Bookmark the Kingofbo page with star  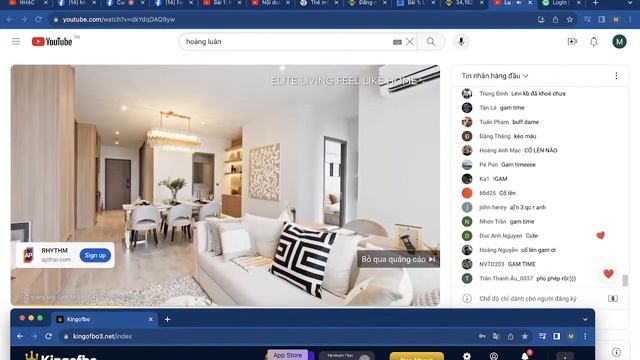(525, 336)
